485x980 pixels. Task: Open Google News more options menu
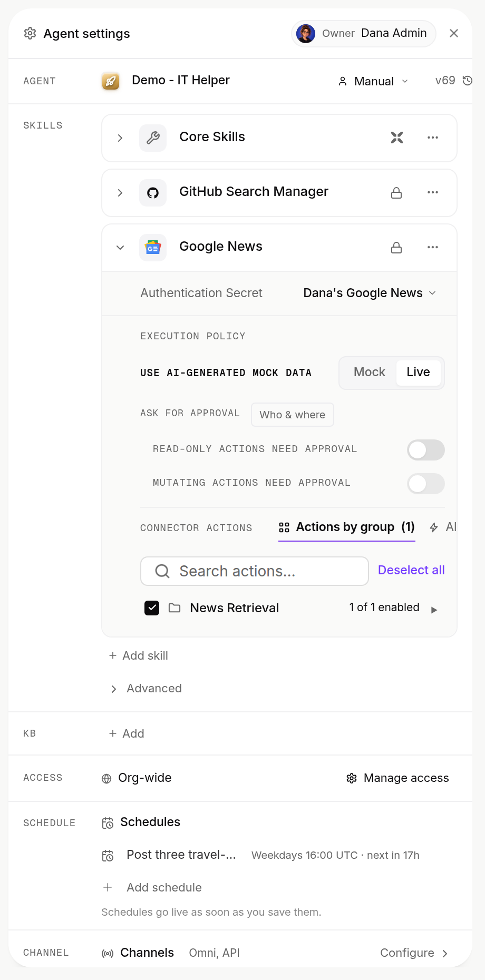point(433,247)
